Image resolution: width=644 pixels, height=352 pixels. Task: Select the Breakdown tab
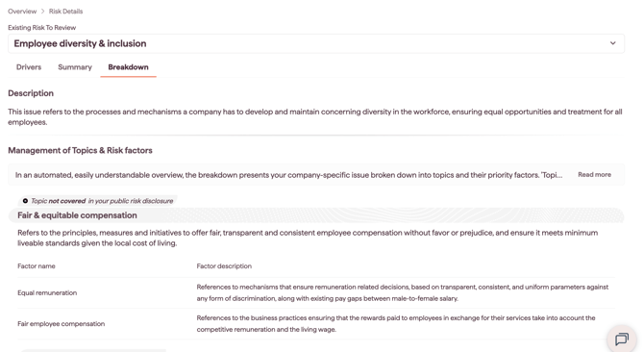(128, 67)
